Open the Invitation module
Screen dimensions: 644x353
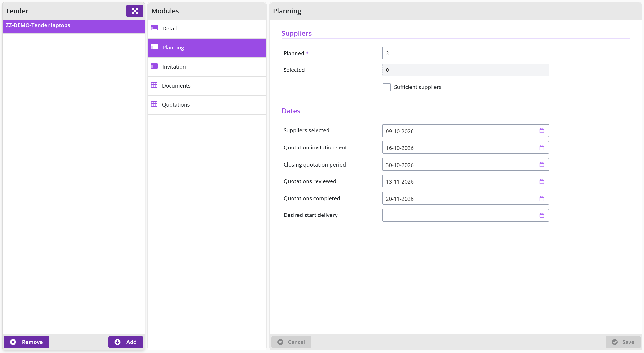pos(207,67)
